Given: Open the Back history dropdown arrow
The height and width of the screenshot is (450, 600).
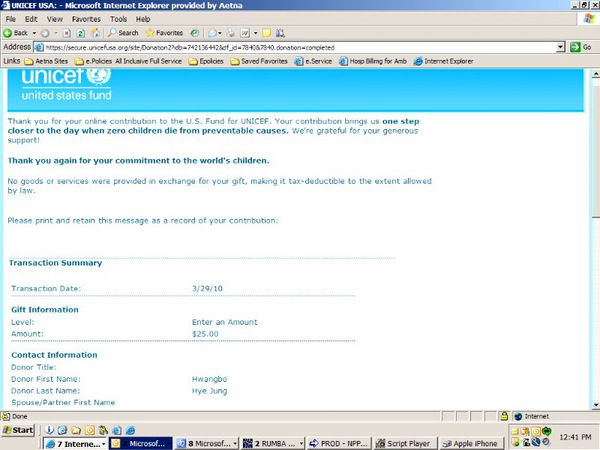Looking at the screenshot, I should click(34, 33).
